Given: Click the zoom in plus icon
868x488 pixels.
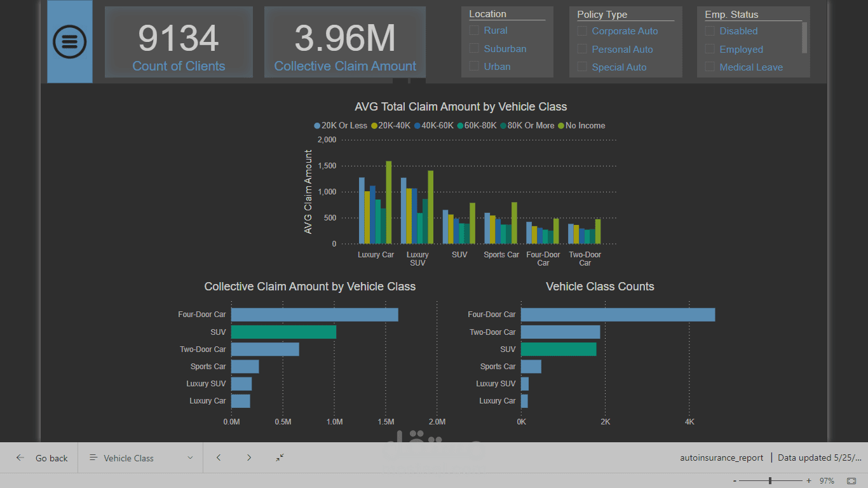Looking at the screenshot, I should (x=809, y=481).
